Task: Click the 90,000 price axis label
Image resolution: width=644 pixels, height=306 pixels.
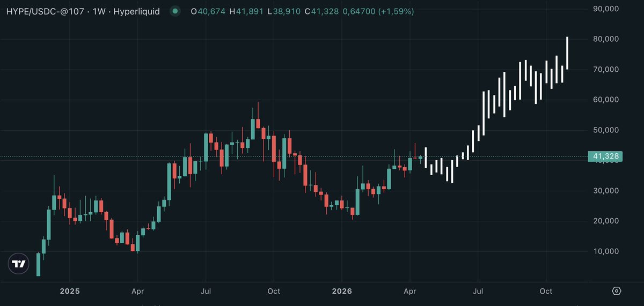Action: coord(606,9)
